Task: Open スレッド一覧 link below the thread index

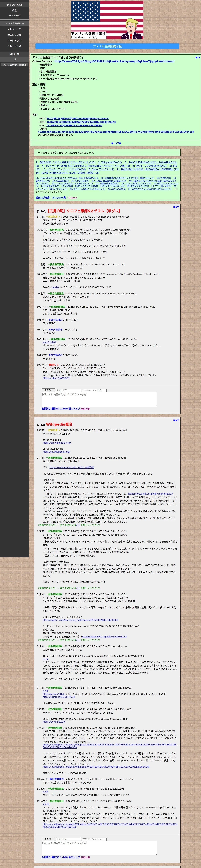Action: click(x=59, y=198)
